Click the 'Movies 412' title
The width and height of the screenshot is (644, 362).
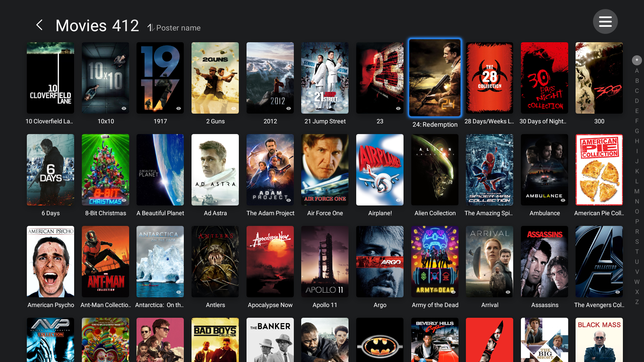click(97, 26)
